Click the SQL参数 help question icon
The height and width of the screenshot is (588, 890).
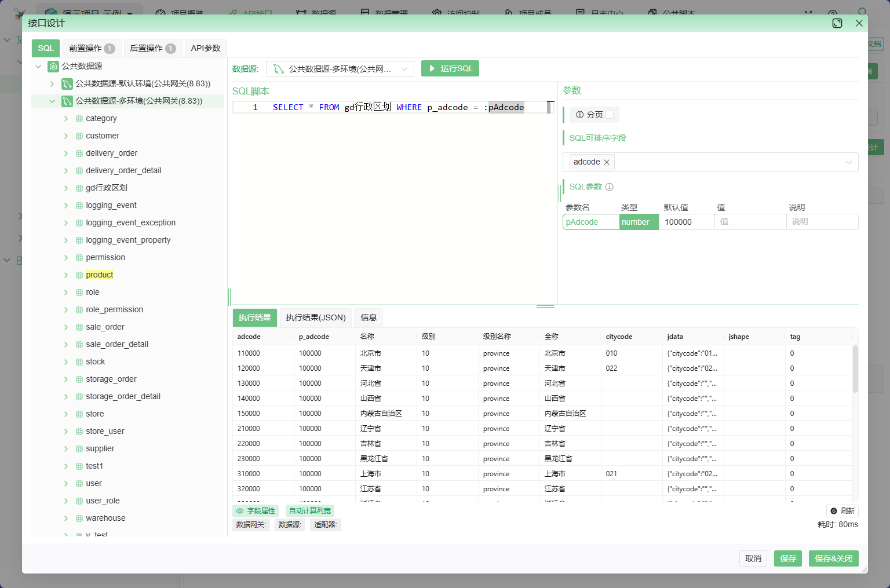pos(609,187)
